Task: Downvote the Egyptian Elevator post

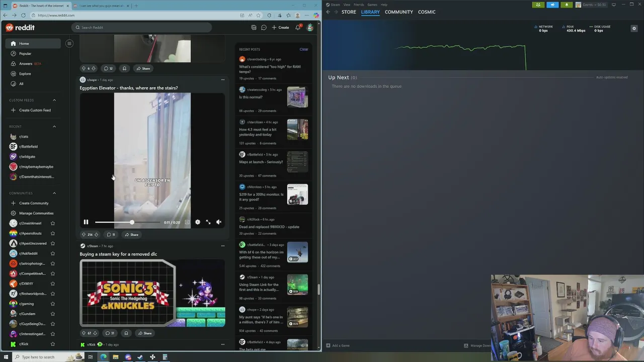Action: point(96,234)
